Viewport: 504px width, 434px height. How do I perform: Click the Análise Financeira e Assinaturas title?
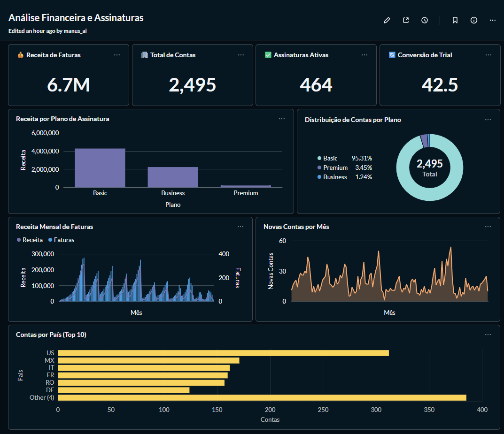[76, 17]
